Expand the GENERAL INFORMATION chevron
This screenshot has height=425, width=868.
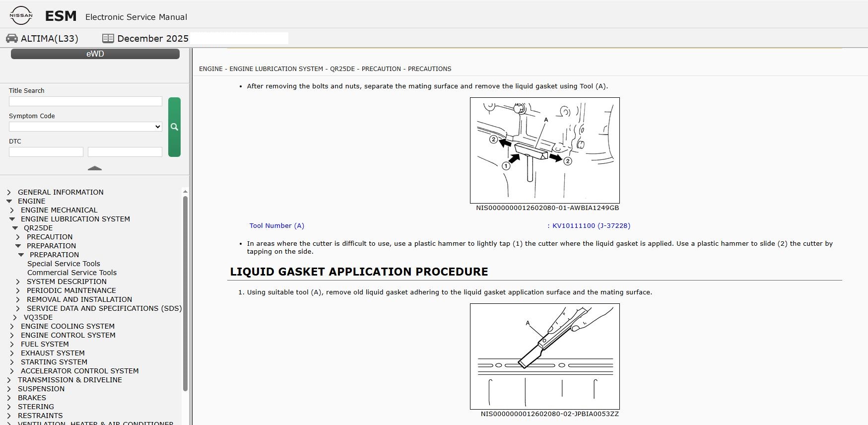tap(9, 192)
